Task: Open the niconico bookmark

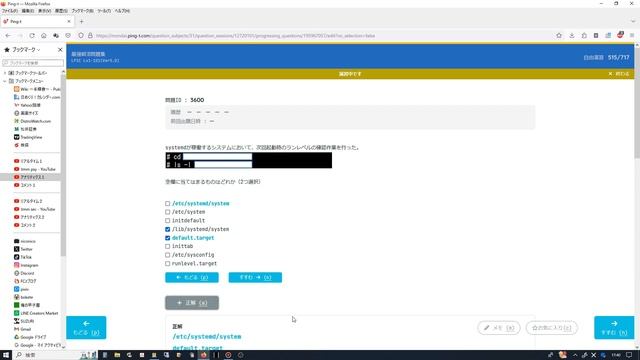Action: 24,241
